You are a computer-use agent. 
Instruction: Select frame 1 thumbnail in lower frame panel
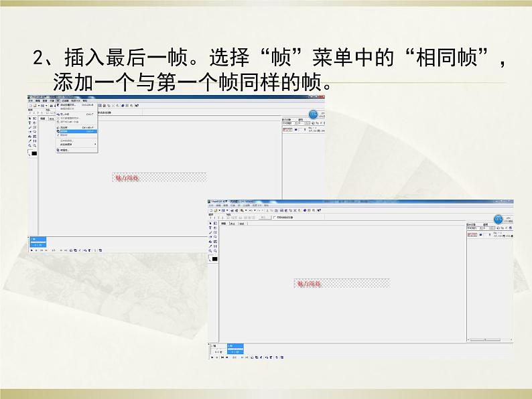(218, 349)
